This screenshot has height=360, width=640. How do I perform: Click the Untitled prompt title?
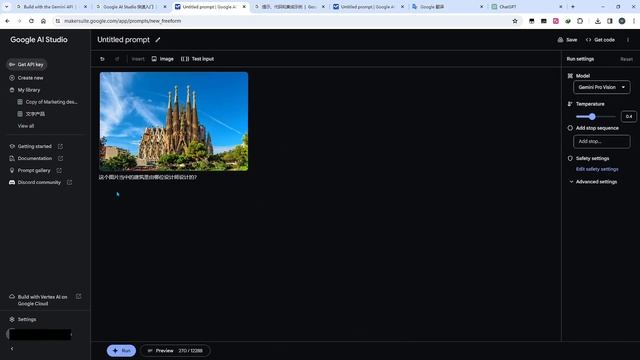tap(123, 40)
